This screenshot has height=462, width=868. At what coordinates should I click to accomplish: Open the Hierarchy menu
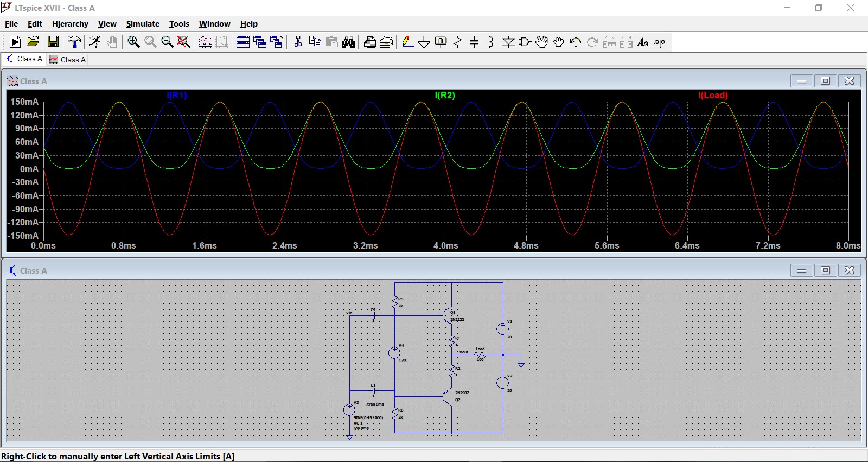(70, 24)
